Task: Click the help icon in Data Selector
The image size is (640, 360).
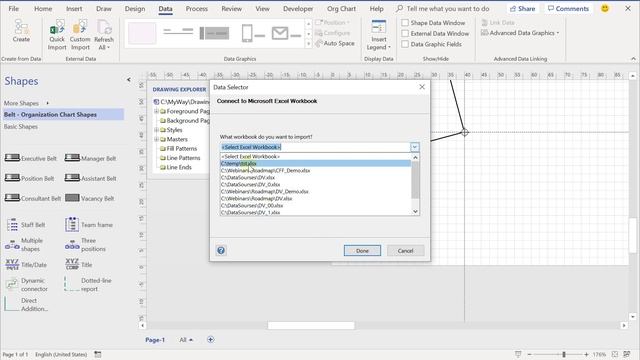Action: (x=221, y=251)
